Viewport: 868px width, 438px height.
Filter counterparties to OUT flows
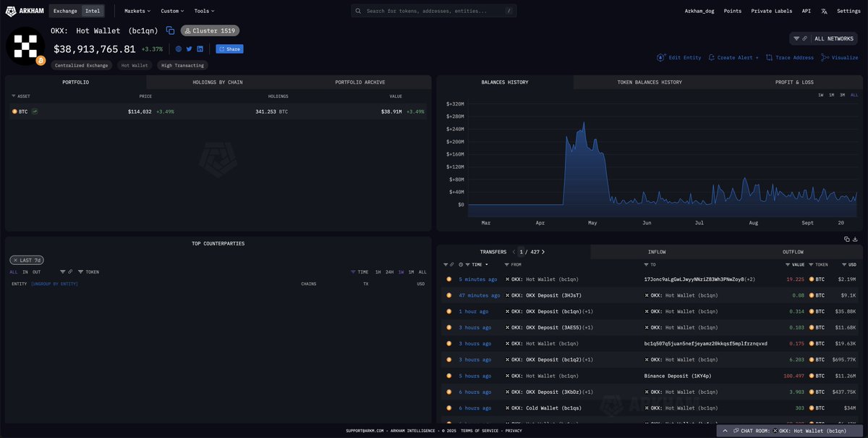pyautogui.click(x=36, y=272)
